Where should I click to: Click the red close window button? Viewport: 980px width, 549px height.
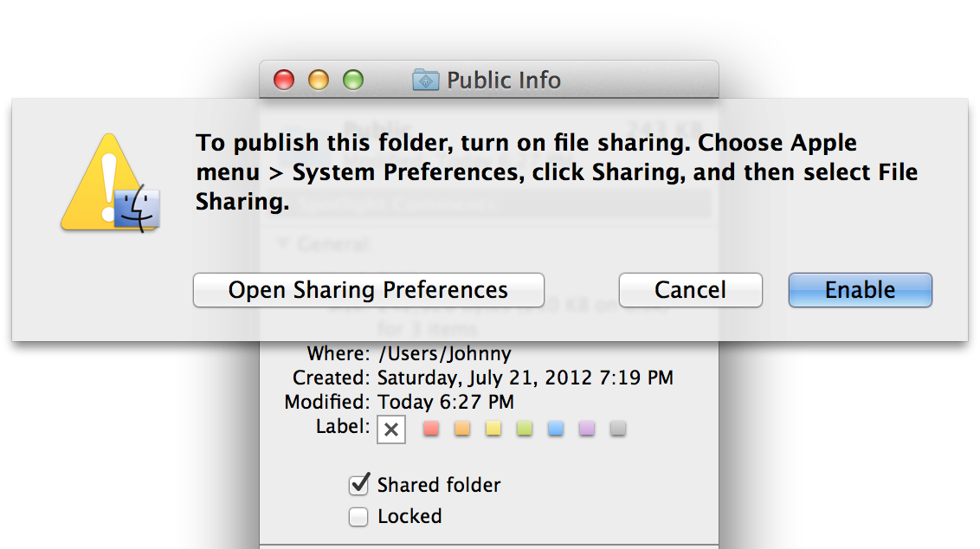pos(284,80)
